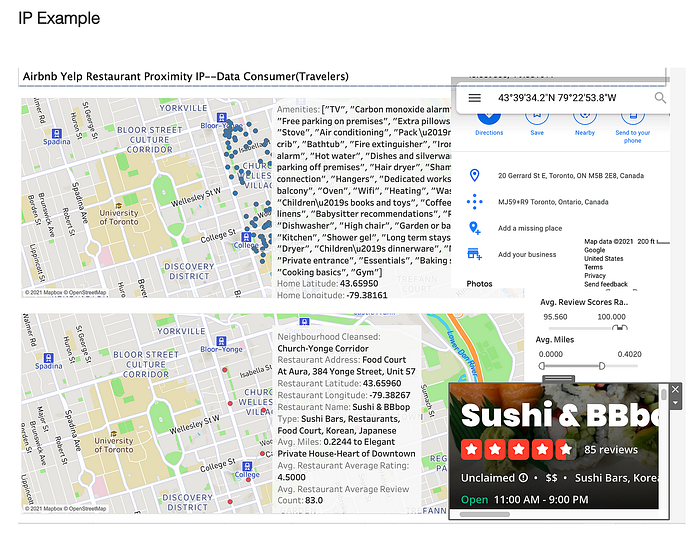Image resolution: width=700 pixels, height=536 pixels.
Task: Click College subway icon on red-dot restaurant map
Action: pos(246,466)
